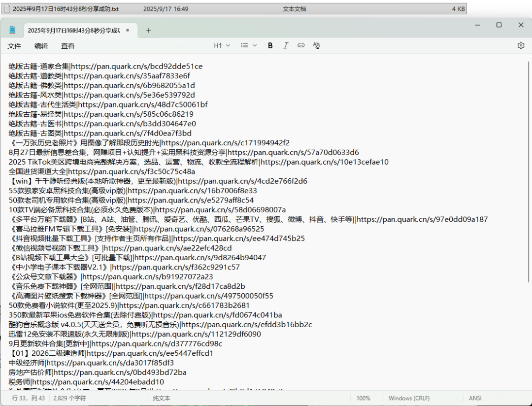Click the 行 33, 列 43 position indicator
Image resolution: width=532 pixels, height=406 pixels.
[x=28, y=398]
